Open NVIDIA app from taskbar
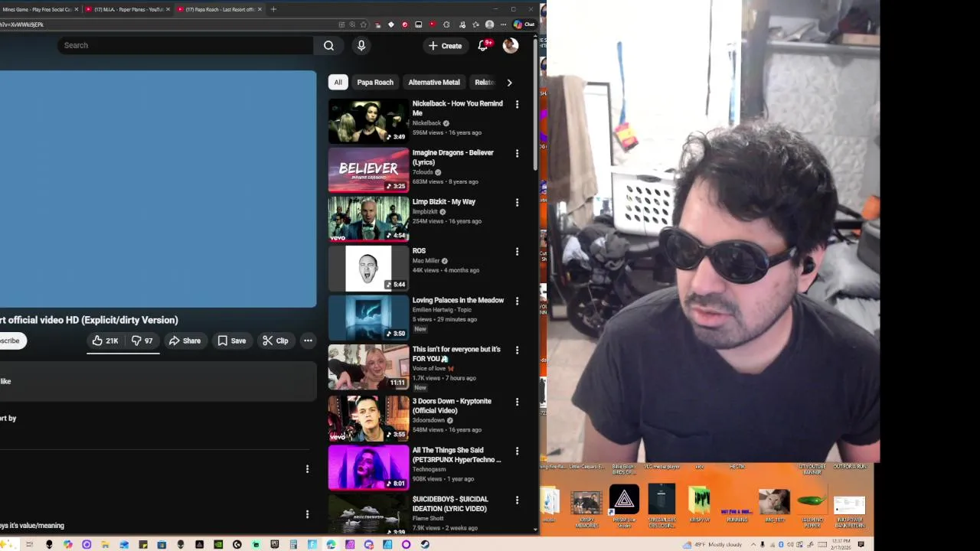The height and width of the screenshot is (551, 980). coord(218,544)
